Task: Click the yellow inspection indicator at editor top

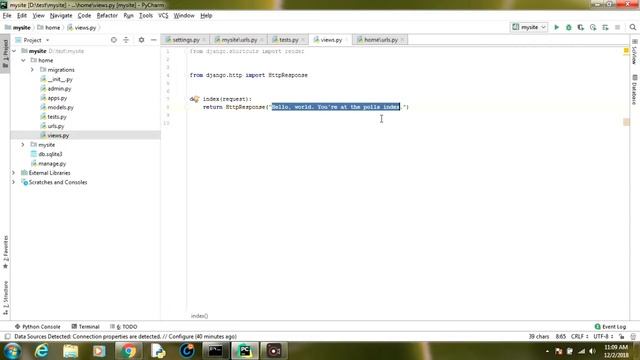Action: click(626, 51)
